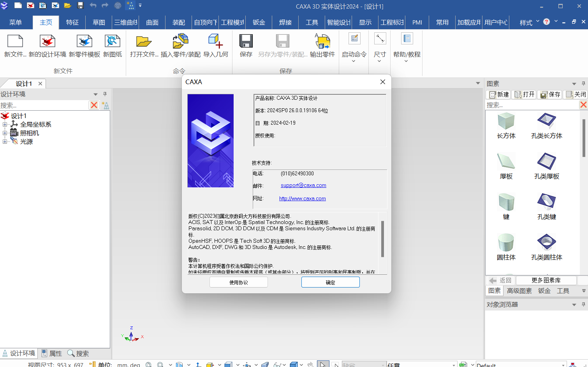Click 确定 button in CAXA dialog
The width and height of the screenshot is (588, 367).
pyautogui.click(x=330, y=282)
